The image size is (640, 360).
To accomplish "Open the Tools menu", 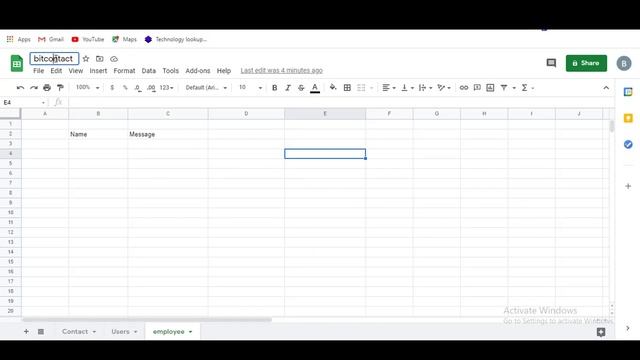I will point(170,71).
